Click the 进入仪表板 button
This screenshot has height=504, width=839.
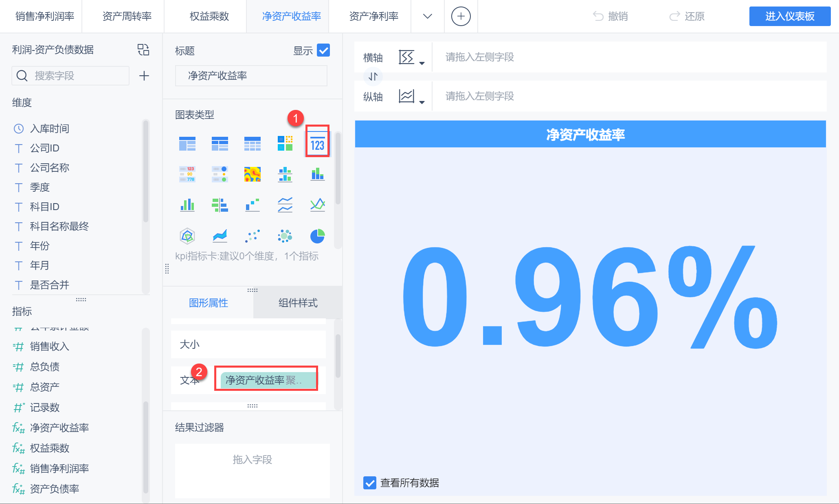(789, 16)
